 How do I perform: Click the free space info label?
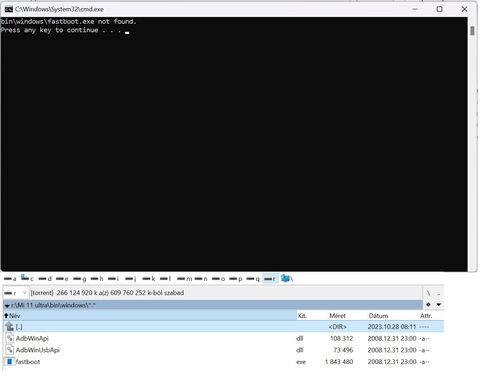point(107,293)
